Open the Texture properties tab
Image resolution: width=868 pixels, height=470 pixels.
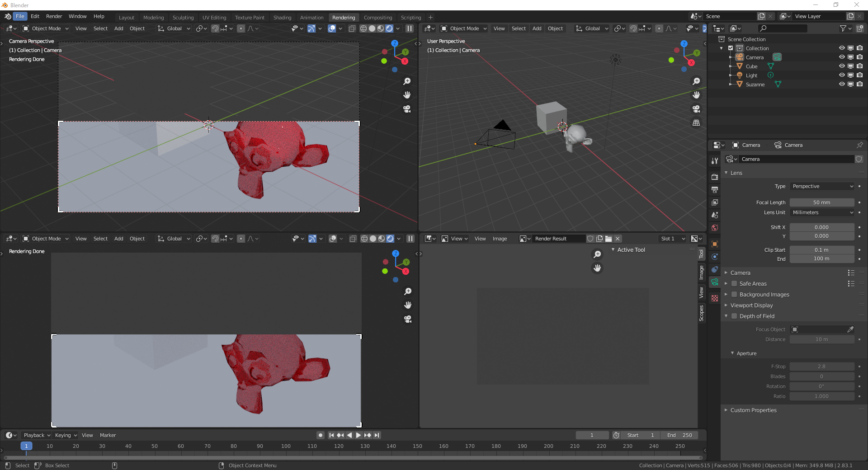pos(715,298)
